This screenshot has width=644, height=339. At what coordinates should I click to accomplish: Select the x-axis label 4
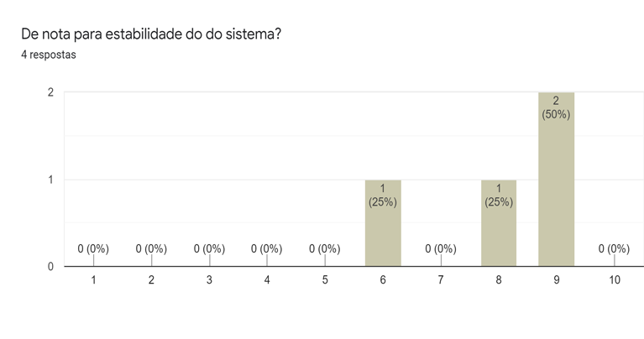point(267,280)
